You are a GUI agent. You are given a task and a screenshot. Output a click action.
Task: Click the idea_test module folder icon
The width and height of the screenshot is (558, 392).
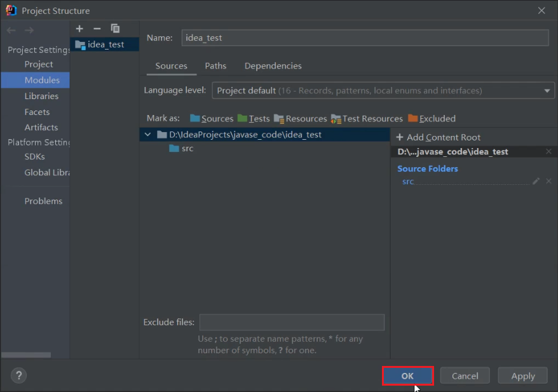tap(80, 45)
